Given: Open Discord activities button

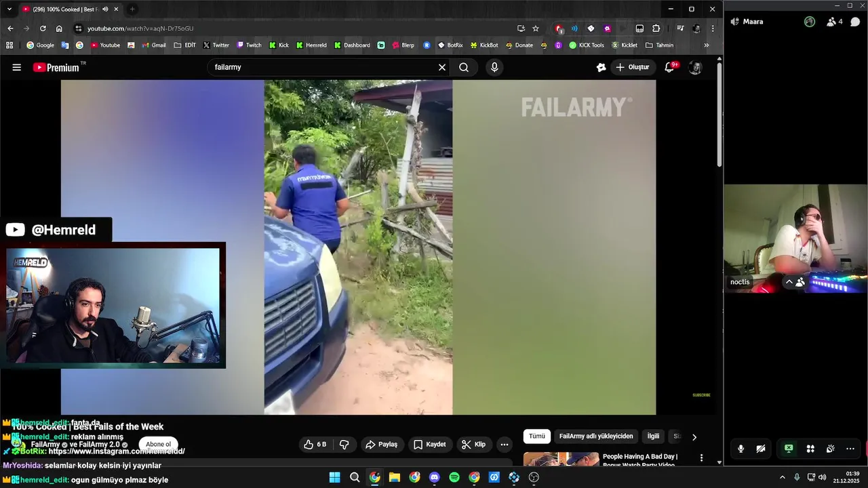Looking at the screenshot, I should (x=810, y=449).
